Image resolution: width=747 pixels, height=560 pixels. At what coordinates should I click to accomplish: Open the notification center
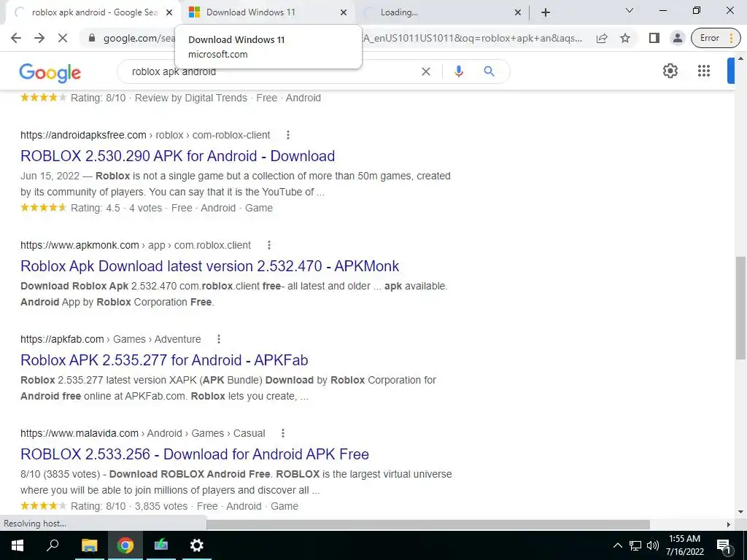(x=724, y=545)
